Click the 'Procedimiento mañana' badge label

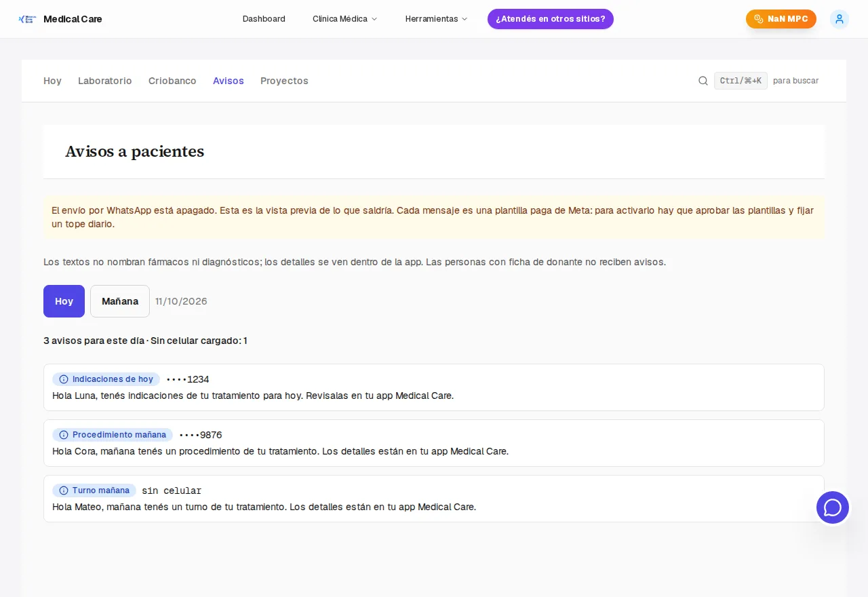(119, 435)
